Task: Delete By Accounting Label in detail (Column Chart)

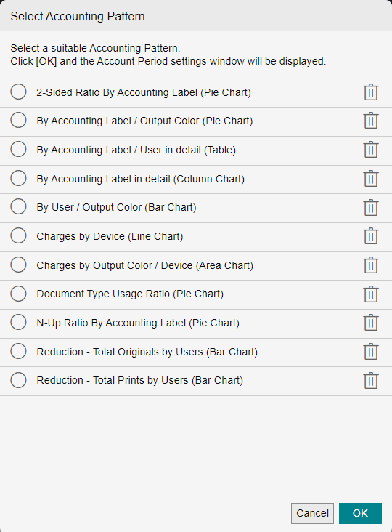Action: click(371, 179)
